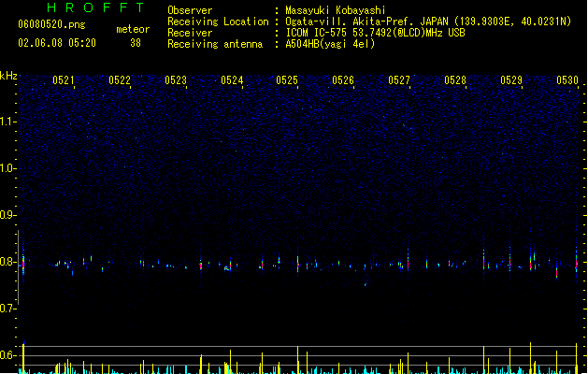Click the 0528 time marker

[x=455, y=80]
